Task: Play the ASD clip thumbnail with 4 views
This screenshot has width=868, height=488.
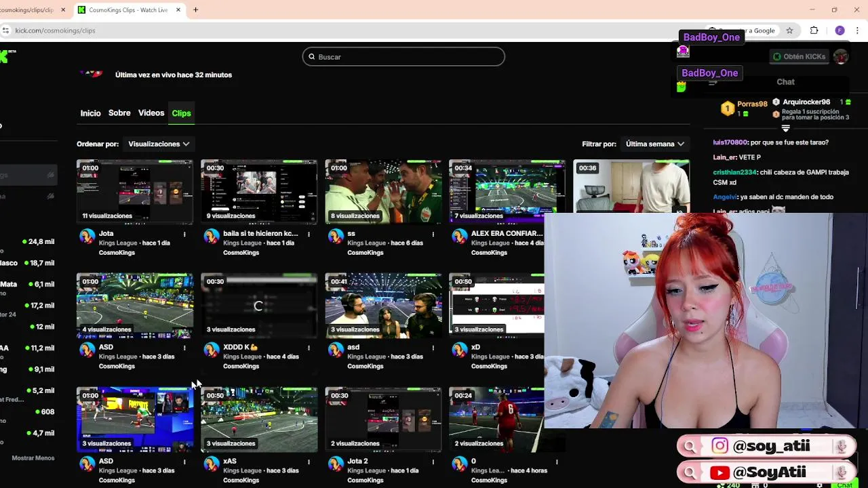Action: pos(135,306)
